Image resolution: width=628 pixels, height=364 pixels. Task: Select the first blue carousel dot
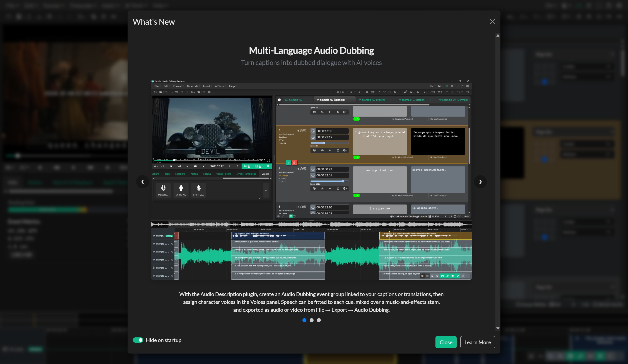pos(304,320)
